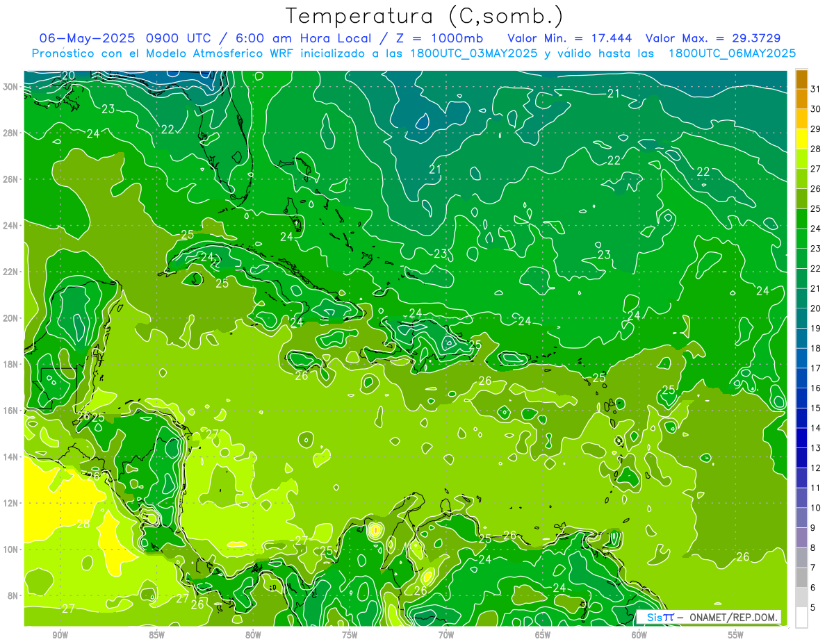
Task: Click the colorbar scale label "17"
Action: (x=816, y=368)
